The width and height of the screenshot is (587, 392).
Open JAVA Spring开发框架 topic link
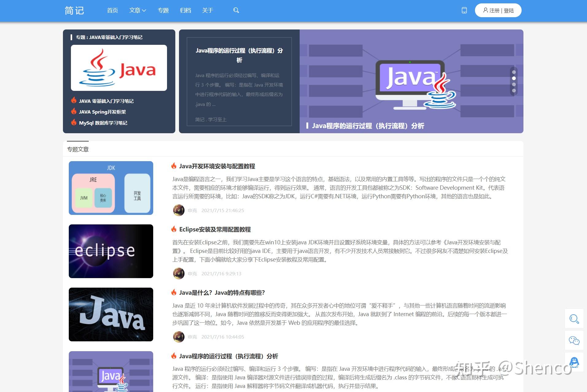click(103, 112)
